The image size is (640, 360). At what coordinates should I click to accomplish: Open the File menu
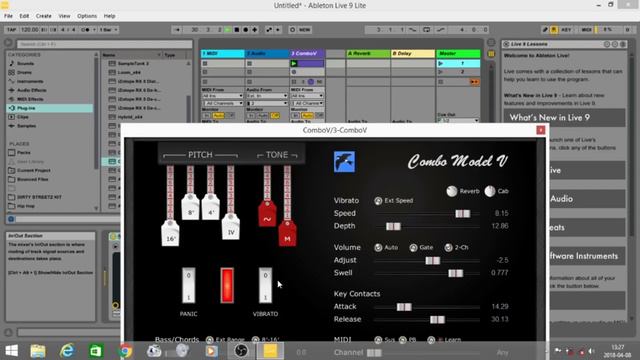(8, 16)
